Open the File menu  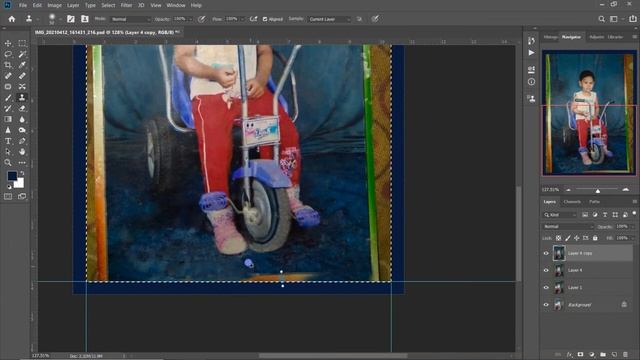23,5
